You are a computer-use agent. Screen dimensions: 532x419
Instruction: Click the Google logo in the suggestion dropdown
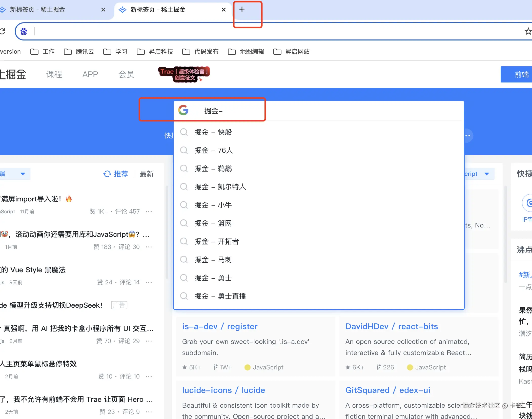tap(184, 110)
